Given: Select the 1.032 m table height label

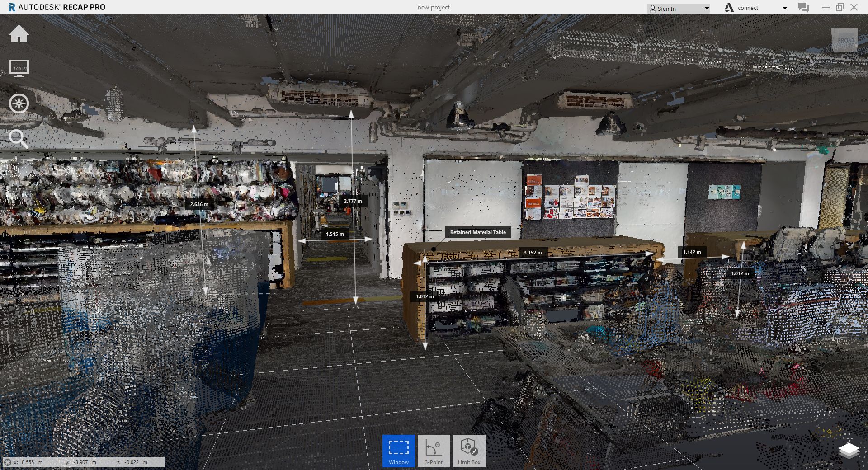Looking at the screenshot, I should click(425, 296).
